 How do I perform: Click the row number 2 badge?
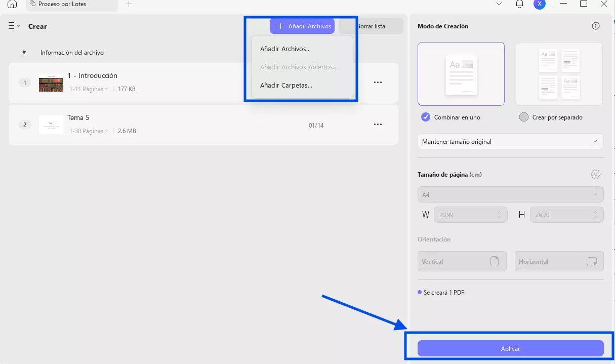(25, 125)
